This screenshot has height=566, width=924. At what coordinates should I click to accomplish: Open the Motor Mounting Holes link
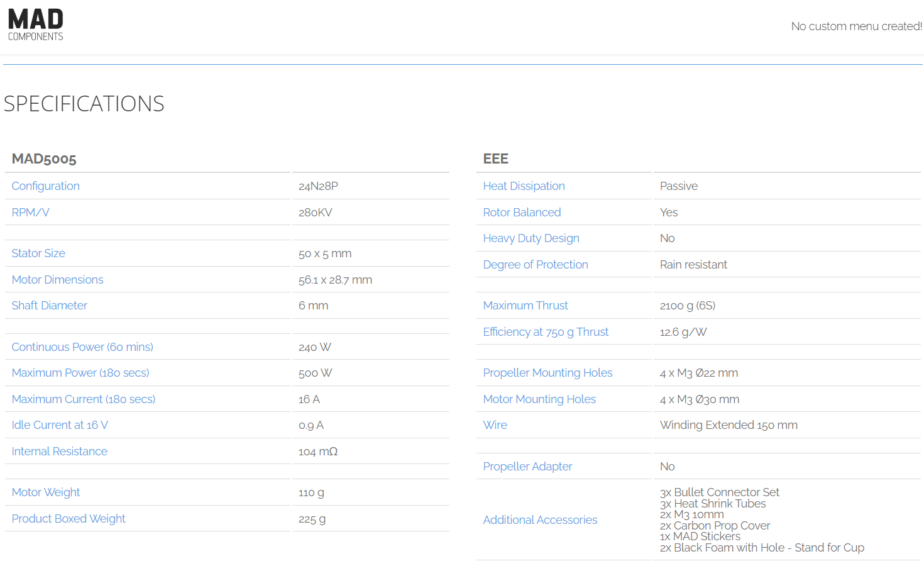click(539, 399)
